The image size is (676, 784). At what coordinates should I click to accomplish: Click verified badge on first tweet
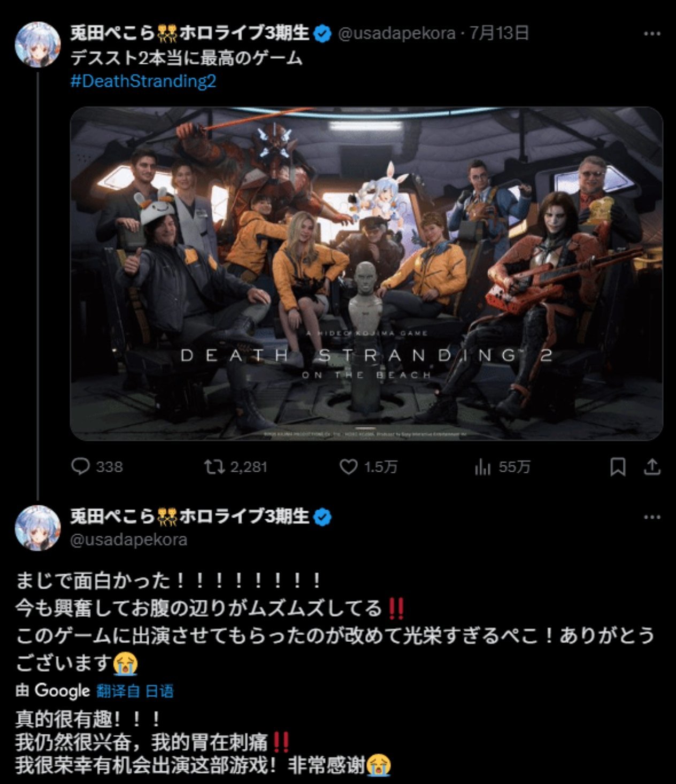322,34
